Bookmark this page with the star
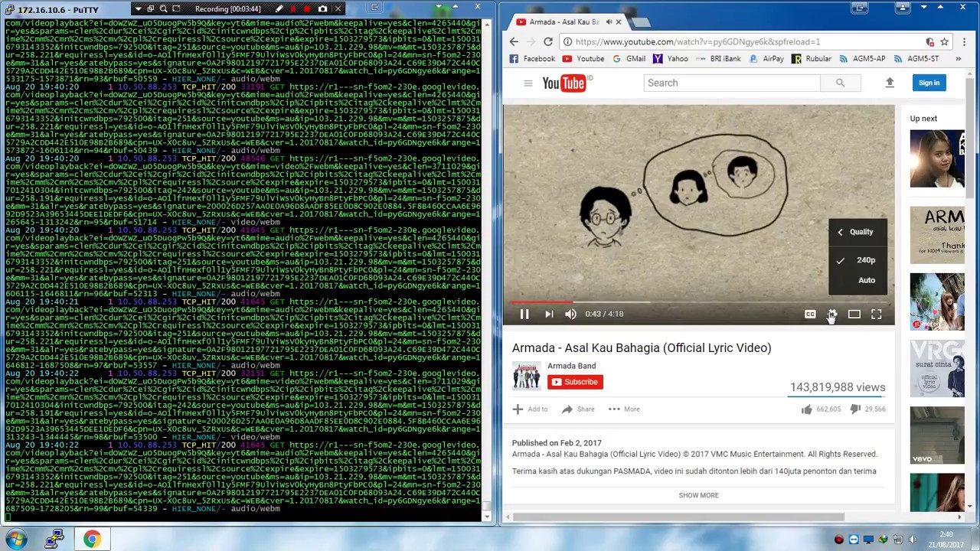Viewport: 980px width, 551px height. click(944, 42)
